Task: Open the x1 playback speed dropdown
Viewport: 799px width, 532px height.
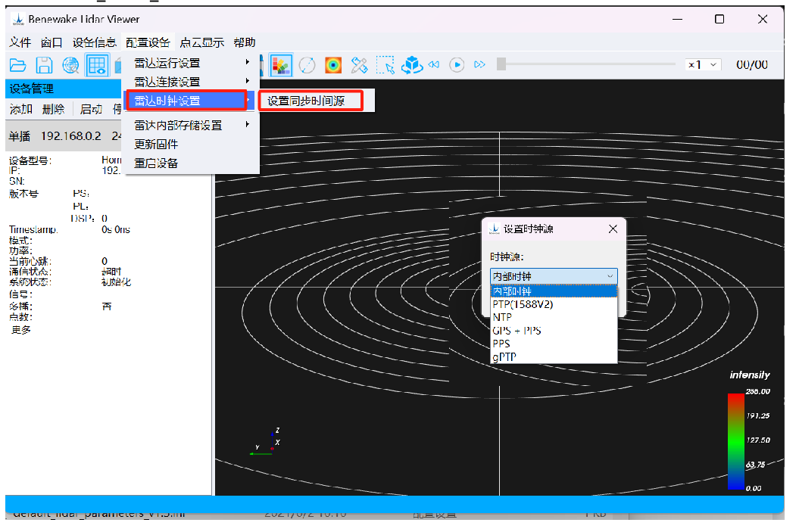Action: coord(703,64)
